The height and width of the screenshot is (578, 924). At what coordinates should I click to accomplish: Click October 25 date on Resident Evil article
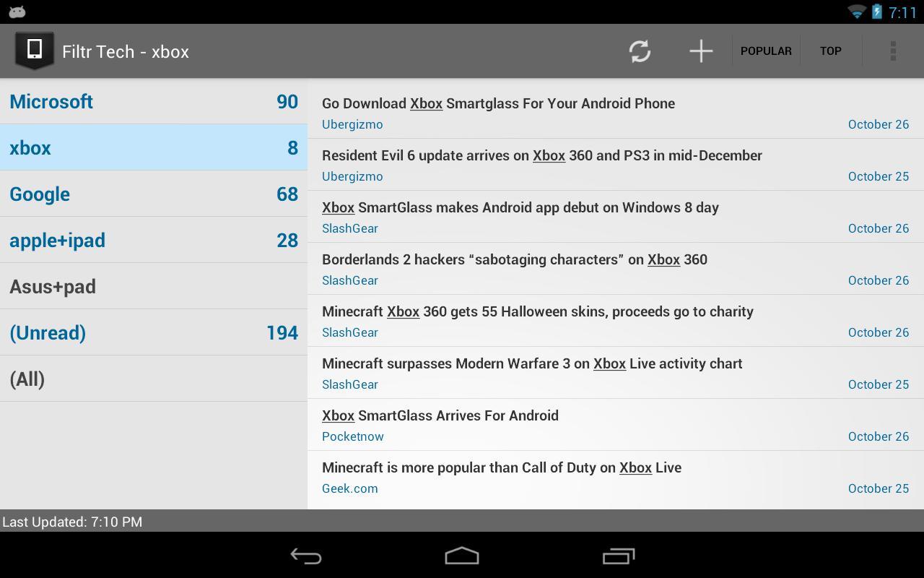pos(879,176)
